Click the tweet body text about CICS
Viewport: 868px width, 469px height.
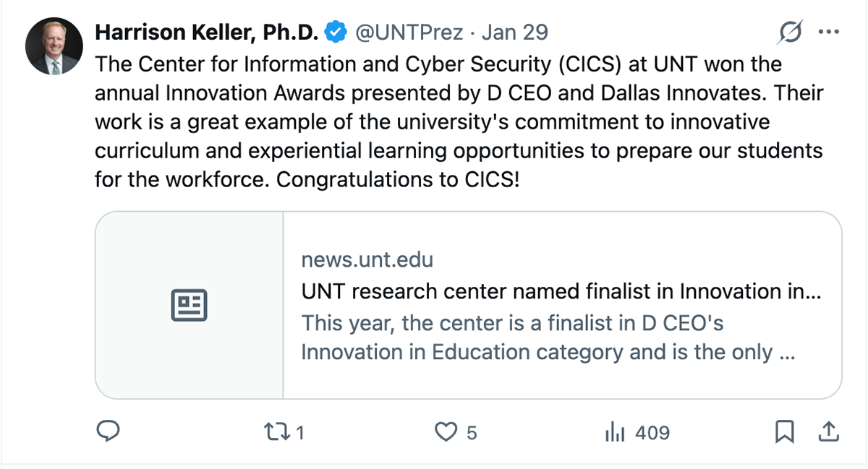pos(459,121)
